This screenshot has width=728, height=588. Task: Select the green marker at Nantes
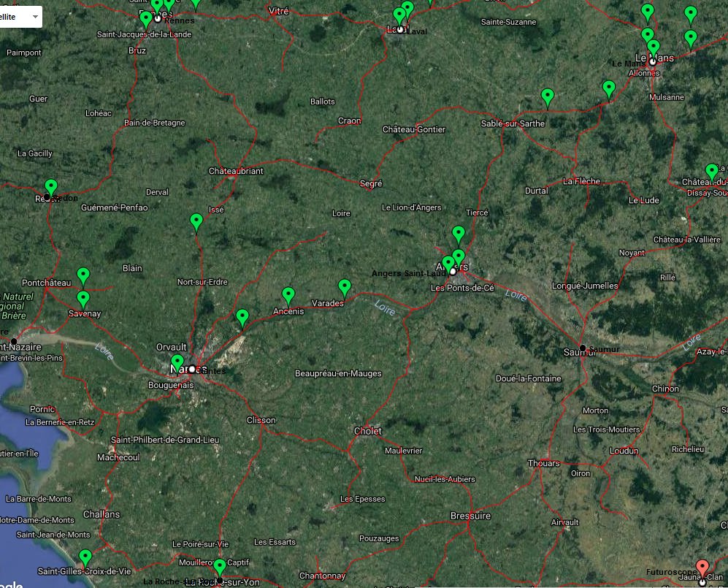coord(177,363)
